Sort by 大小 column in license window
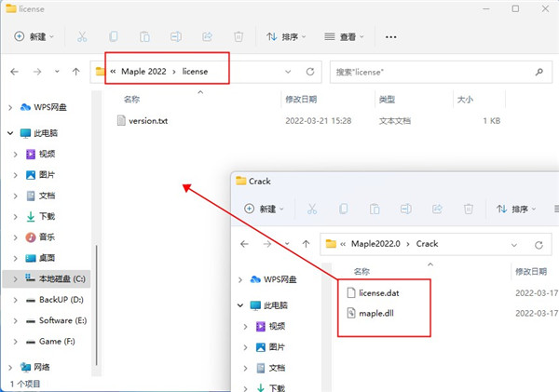The height and width of the screenshot is (392, 559). point(465,99)
